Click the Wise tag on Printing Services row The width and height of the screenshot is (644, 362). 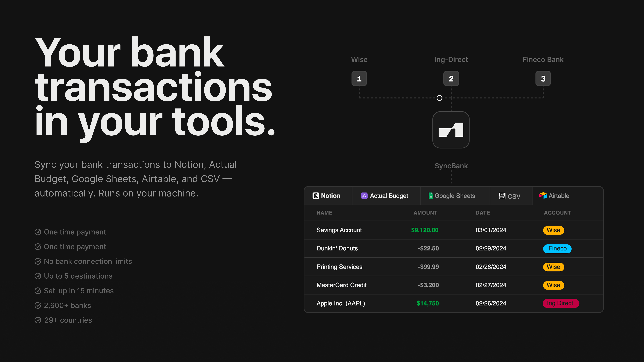pos(554,267)
